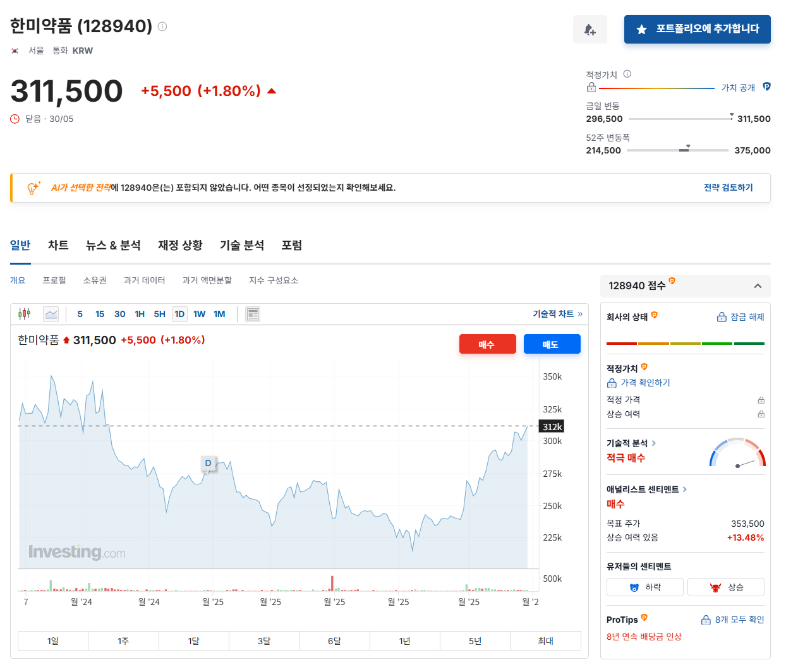Click the lock icon under 적정가치 at top
The width and height of the screenshot is (786, 672).
pos(591,87)
